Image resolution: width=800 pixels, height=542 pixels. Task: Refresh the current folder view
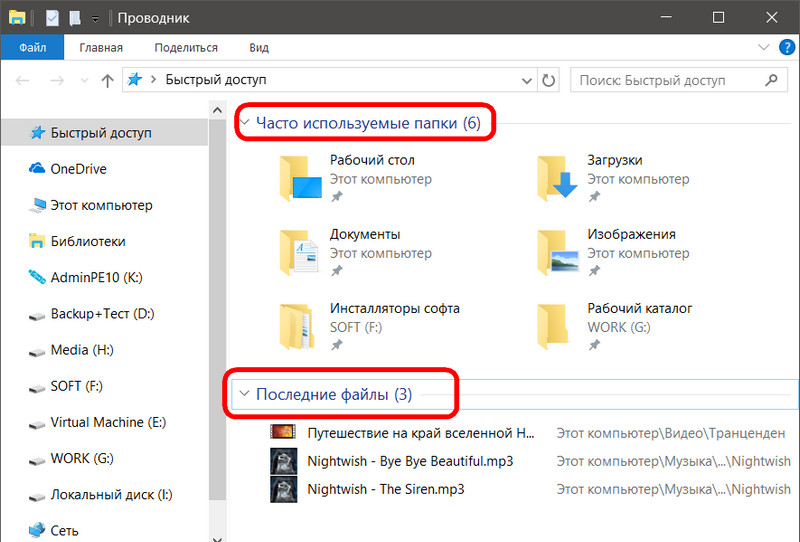tap(548, 80)
